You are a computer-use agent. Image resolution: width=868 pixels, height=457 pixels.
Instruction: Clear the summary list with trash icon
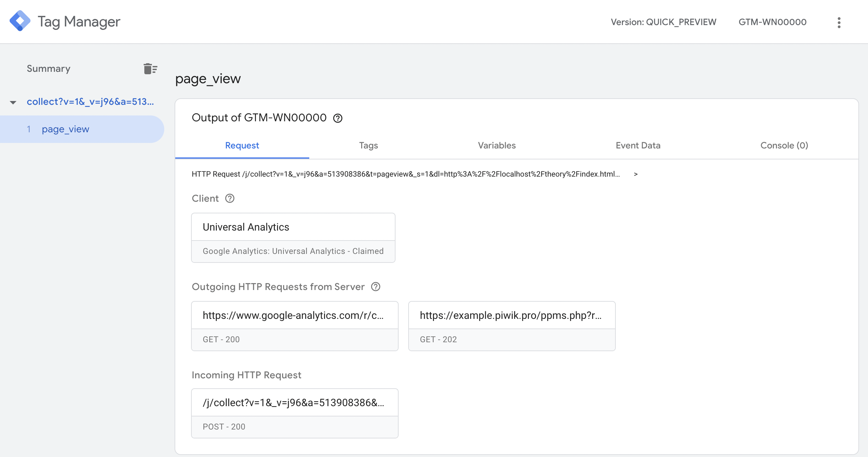click(150, 69)
